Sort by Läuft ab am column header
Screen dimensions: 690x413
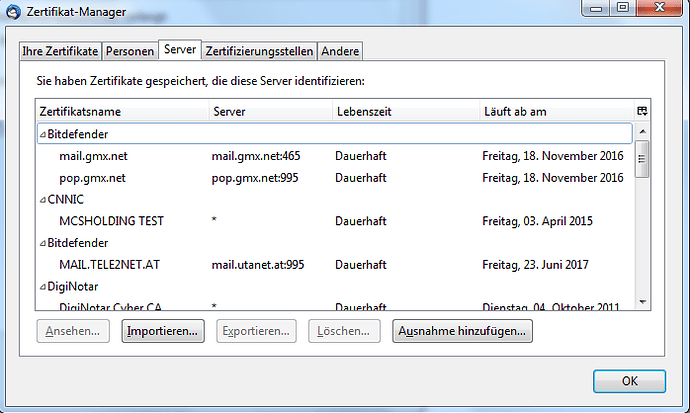[x=557, y=111]
